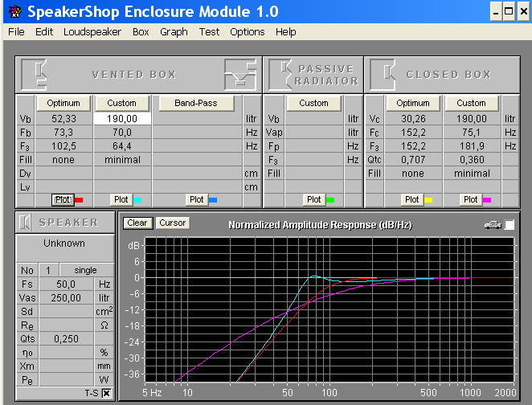The height and width of the screenshot is (405, 532).
Task: Click the closed box enclosure icon
Action: [383, 75]
